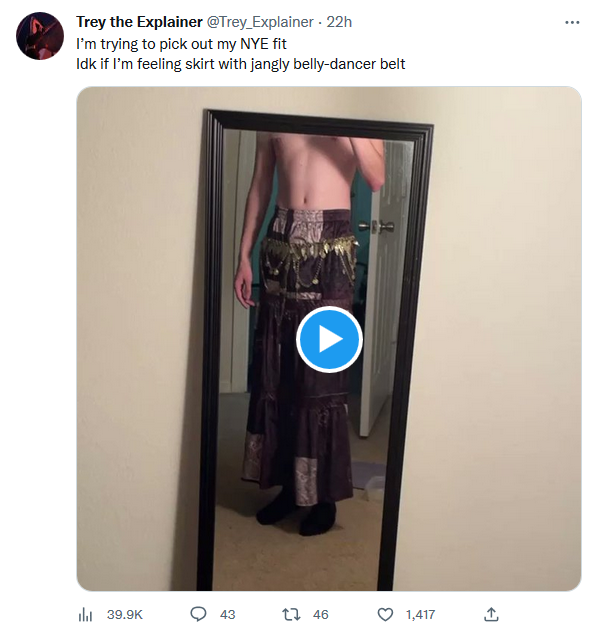
Task: Open Trey the Explainer's profile avatar
Action: coord(40,36)
